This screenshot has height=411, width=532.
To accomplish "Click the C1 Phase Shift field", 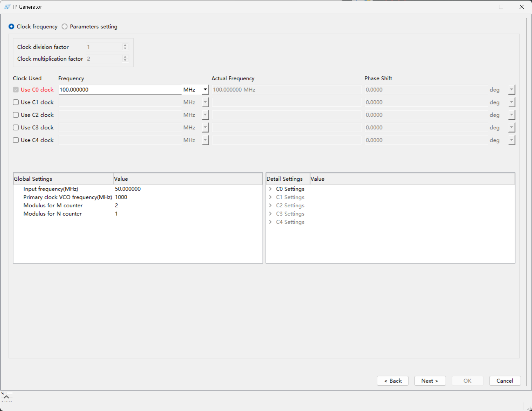I will pyautogui.click(x=426, y=102).
